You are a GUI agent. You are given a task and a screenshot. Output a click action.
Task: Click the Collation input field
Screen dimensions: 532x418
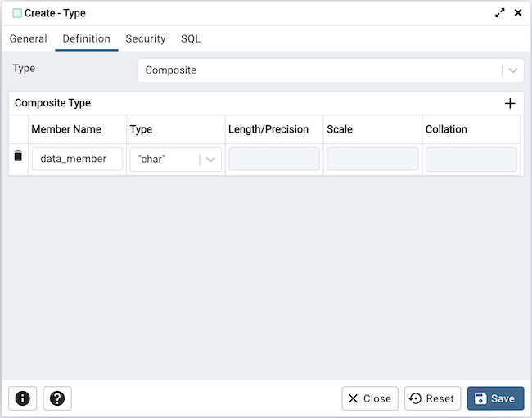(471, 159)
